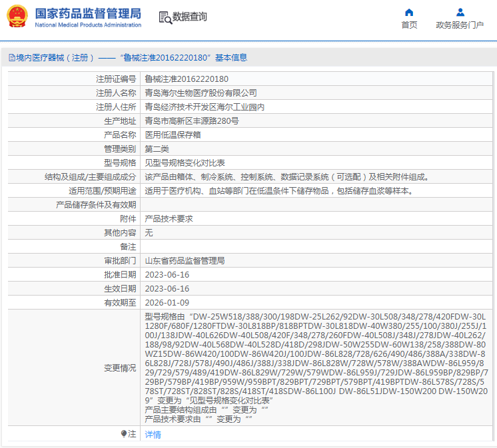Select model spec 见型号规格变化对比表 value
Viewport: 497px width, 448px height.
click(x=185, y=162)
